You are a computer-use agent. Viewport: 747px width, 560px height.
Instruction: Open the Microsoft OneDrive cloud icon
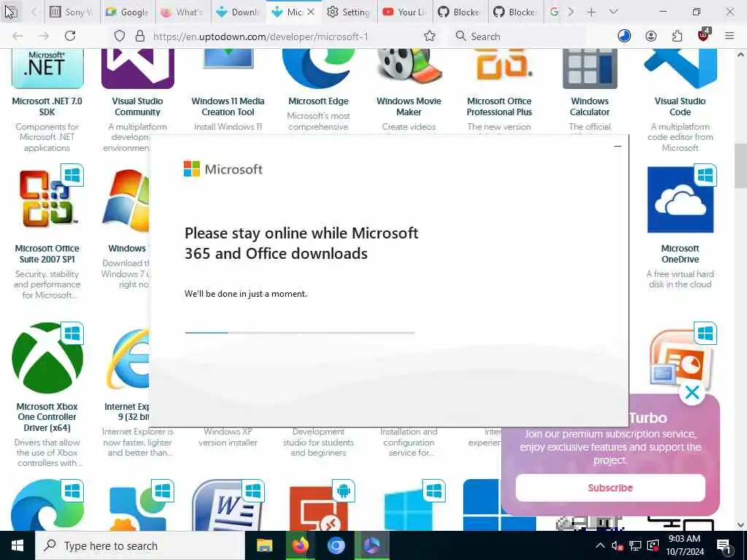point(681,199)
